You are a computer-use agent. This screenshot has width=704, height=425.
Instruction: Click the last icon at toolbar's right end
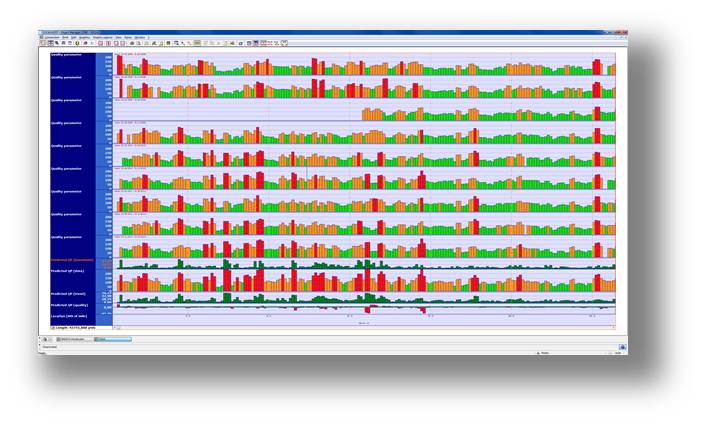285,43
